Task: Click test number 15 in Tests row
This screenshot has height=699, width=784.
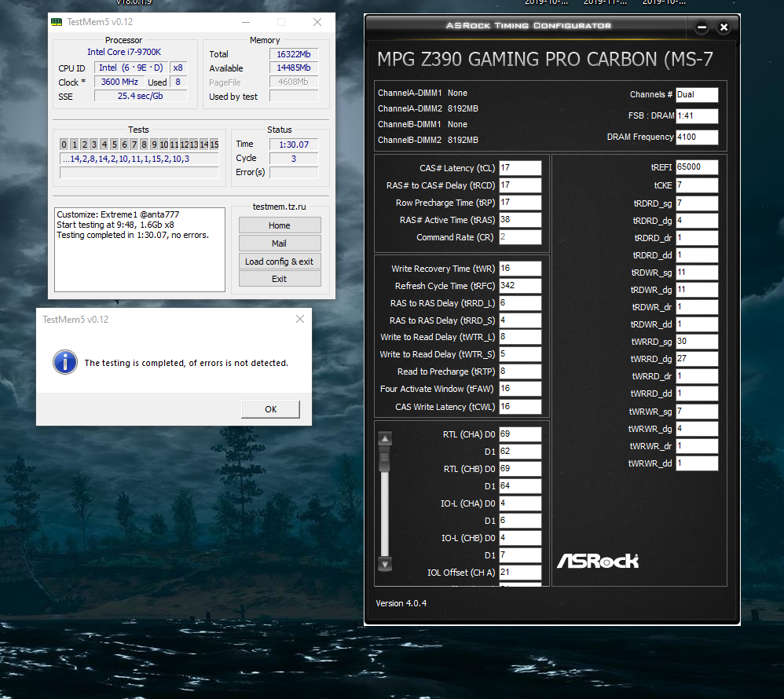Action: point(214,145)
